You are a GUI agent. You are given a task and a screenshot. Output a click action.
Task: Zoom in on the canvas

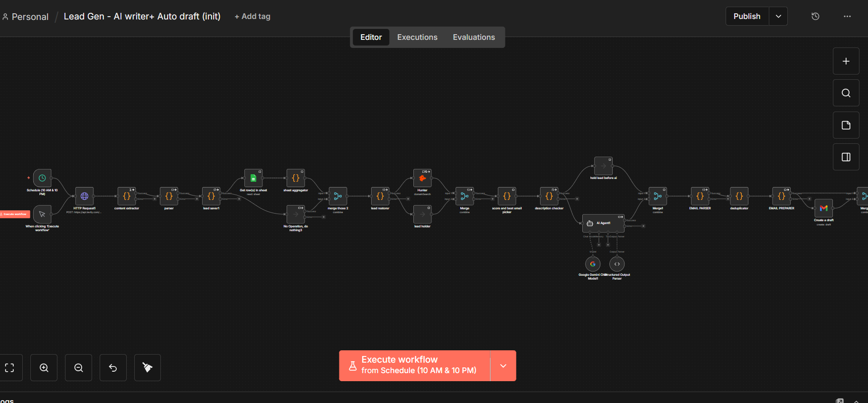point(44,367)
